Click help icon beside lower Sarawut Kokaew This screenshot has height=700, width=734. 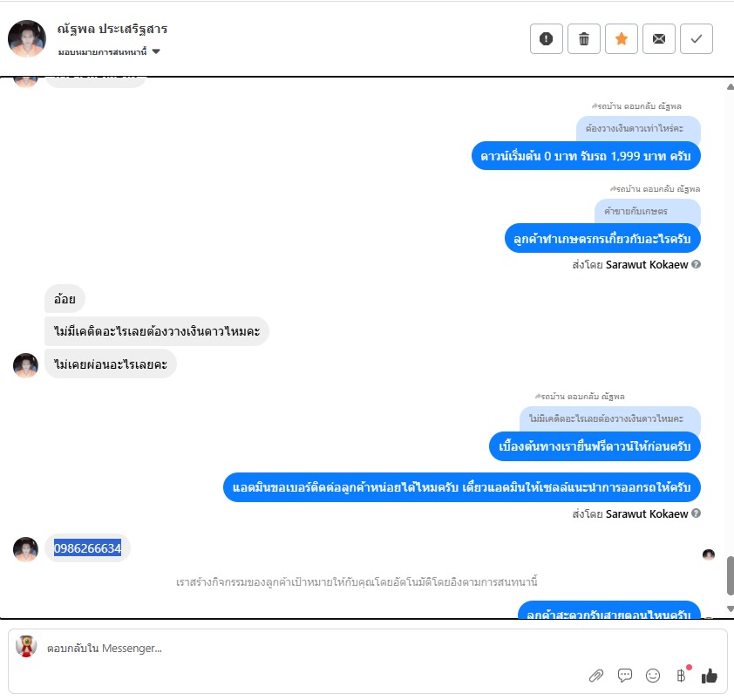[697, 513]
